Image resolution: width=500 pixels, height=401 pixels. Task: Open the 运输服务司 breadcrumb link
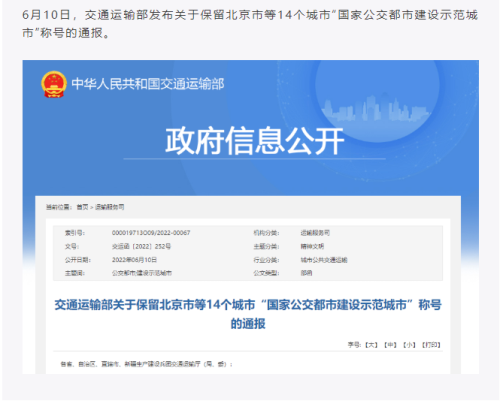tap(110, 207)
